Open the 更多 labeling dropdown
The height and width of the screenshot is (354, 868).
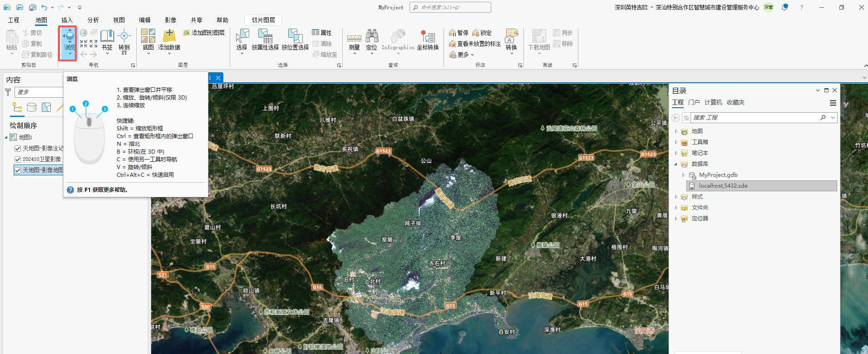(462, 55)
